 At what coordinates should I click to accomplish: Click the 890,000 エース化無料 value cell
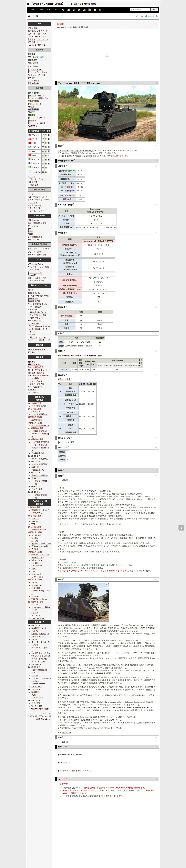click(80, 191)
